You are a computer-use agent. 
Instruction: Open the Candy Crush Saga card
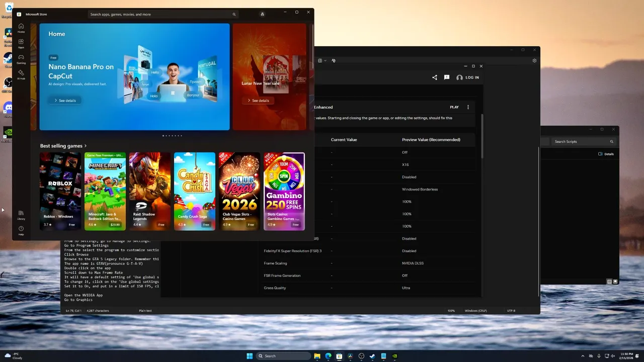point(195,191)
